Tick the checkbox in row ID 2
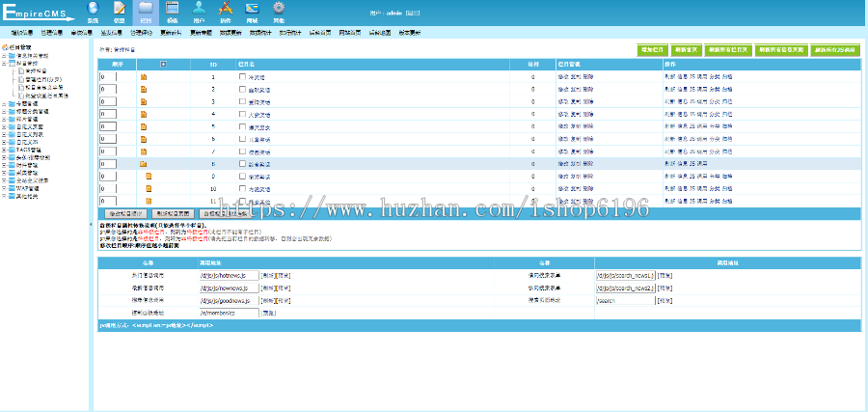868x412 pixels. [x=242, y=89]
